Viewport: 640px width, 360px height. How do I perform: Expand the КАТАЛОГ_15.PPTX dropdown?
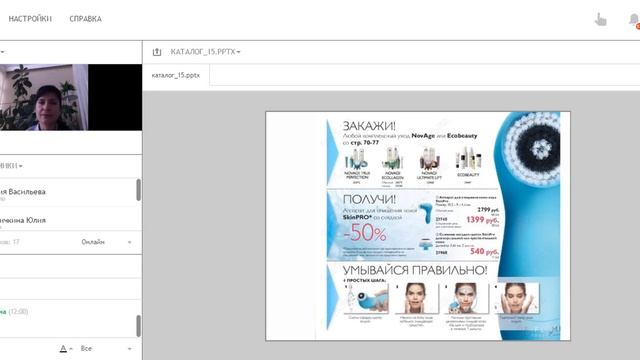[x=205, y=52]
